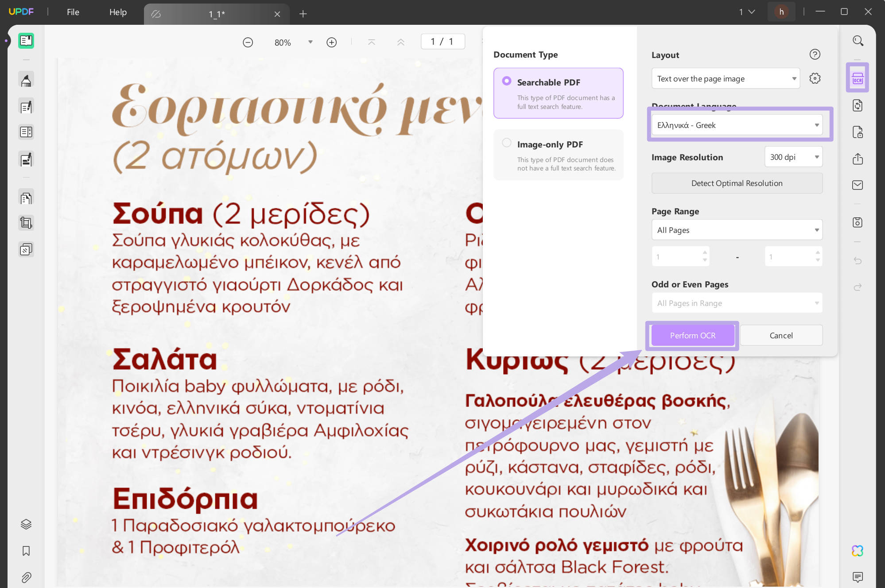
Task: Open the File menu
Action: pyautogui.click(x=73, y=12)
